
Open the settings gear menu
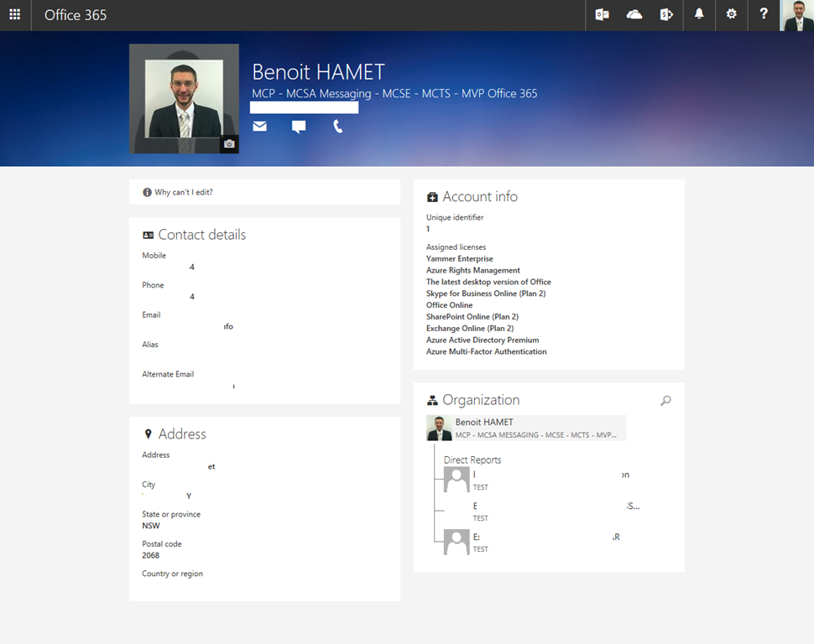pos(732,15)
